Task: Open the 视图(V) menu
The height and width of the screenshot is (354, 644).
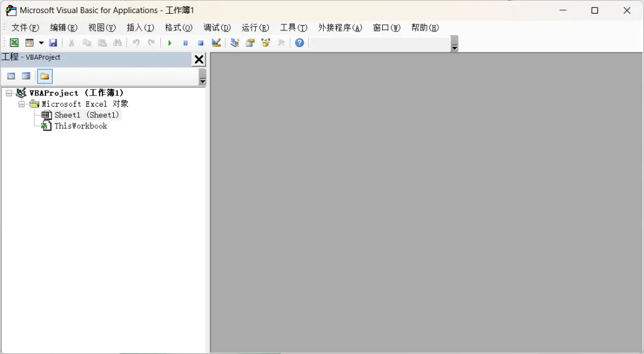Action: coord(102,27)
